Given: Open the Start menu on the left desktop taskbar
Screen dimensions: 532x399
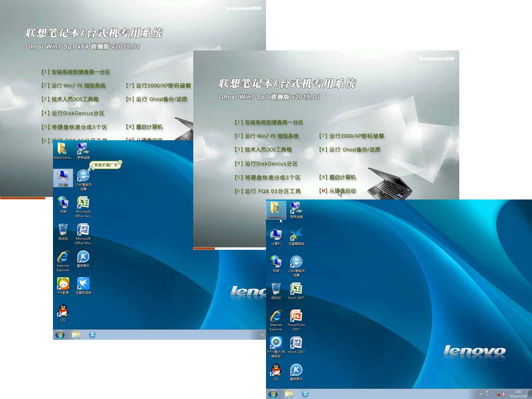Looking at the screenshot, I should point(60,335).
